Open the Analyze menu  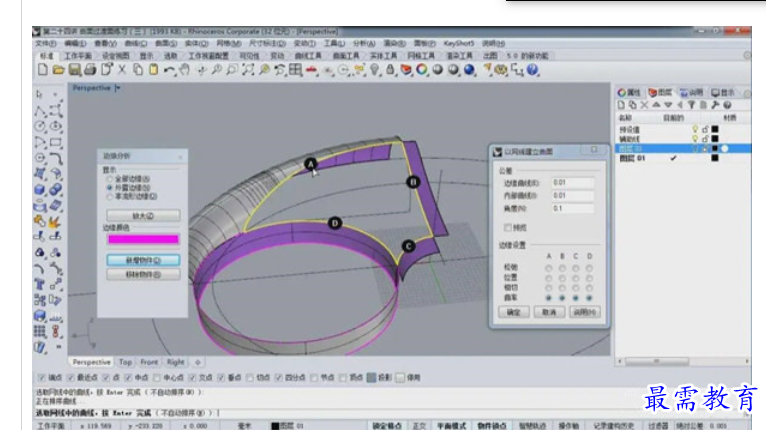tap(364, 43)
